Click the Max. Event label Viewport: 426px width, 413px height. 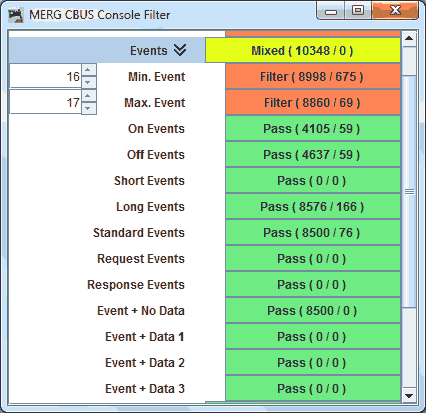(154, 103)
